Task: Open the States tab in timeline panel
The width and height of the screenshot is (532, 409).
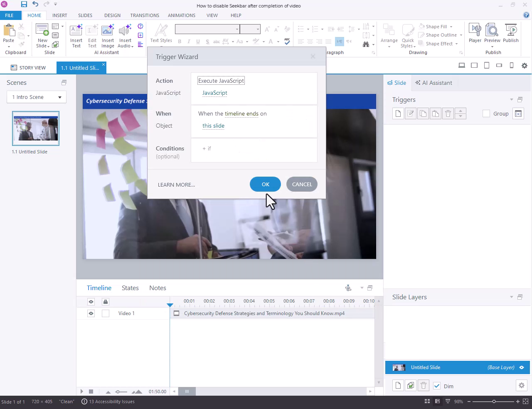Action: point(130,288)
